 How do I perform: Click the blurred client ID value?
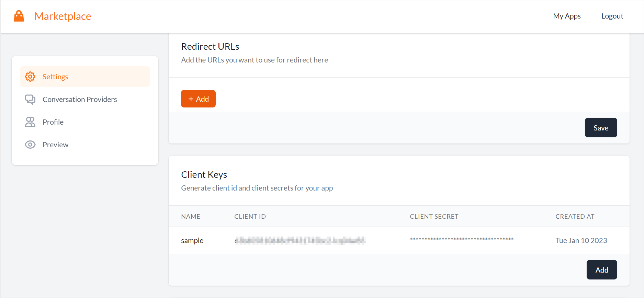(300, 241)
